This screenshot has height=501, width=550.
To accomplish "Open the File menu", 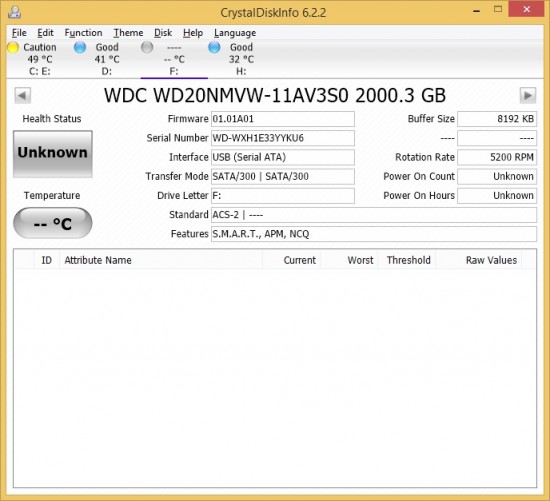I will 19,33.
